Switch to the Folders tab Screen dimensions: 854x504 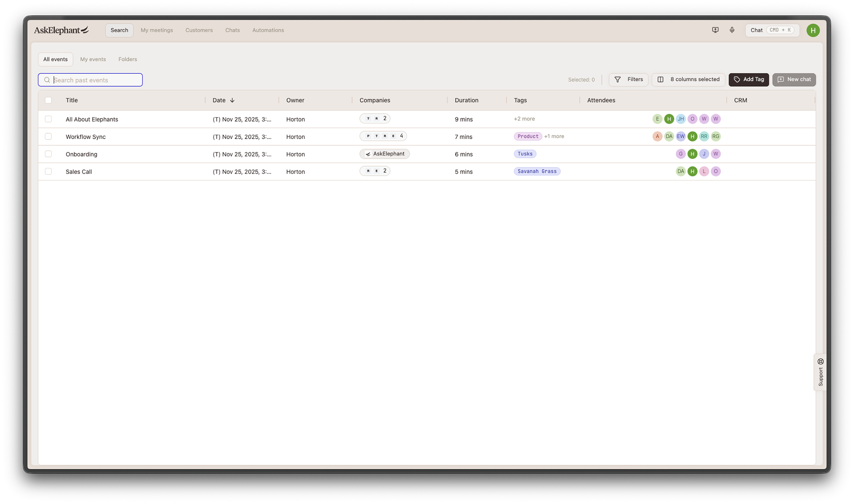click(128, 59)
